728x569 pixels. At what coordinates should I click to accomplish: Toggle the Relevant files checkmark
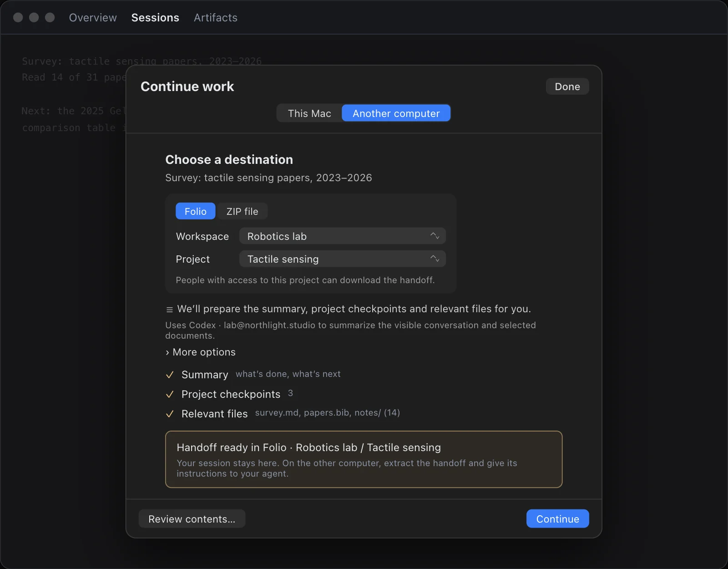tap(170, 414)
